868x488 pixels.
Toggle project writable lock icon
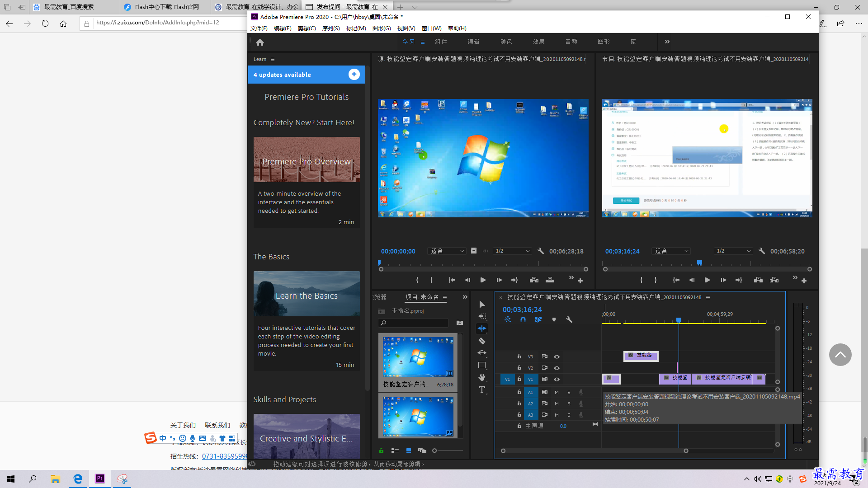pyautogui.click(x=381, y=450)
